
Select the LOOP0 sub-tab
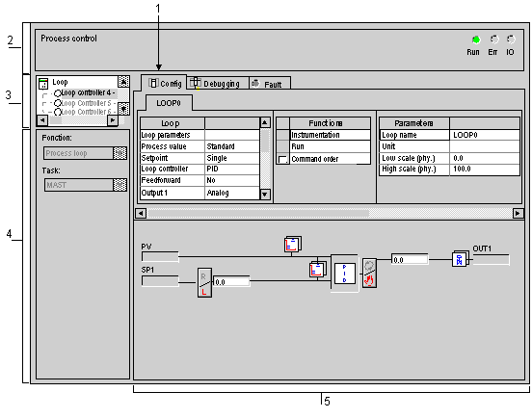coord(169,103)
